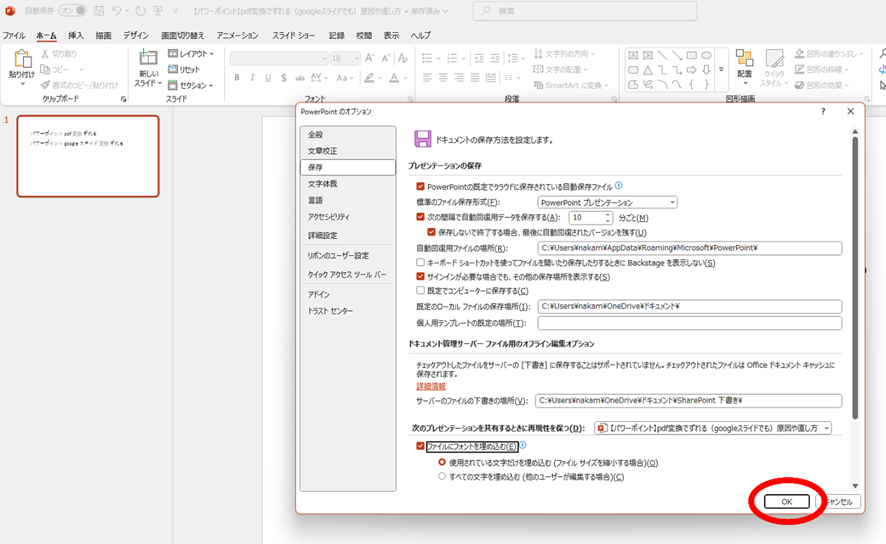Select 詳細設定 in the options sidebar
This screenshot has height=544, width=886.
[x=323, y=236]
